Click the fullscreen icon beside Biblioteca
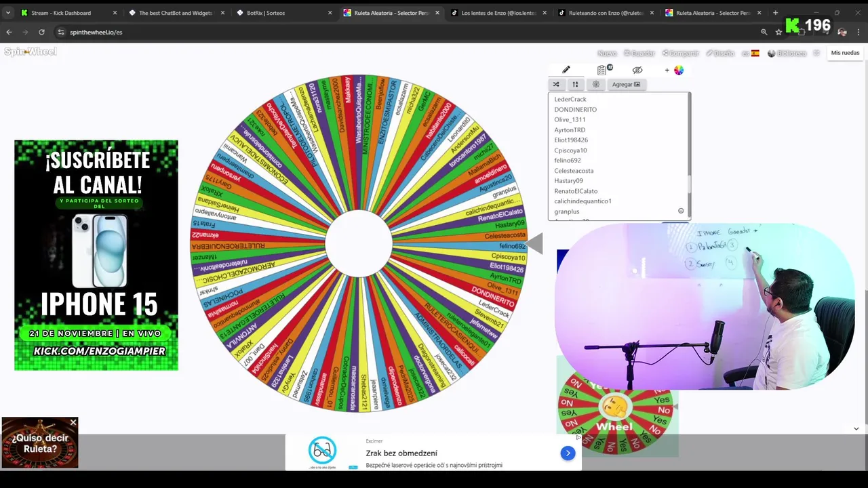 point(816,53)
